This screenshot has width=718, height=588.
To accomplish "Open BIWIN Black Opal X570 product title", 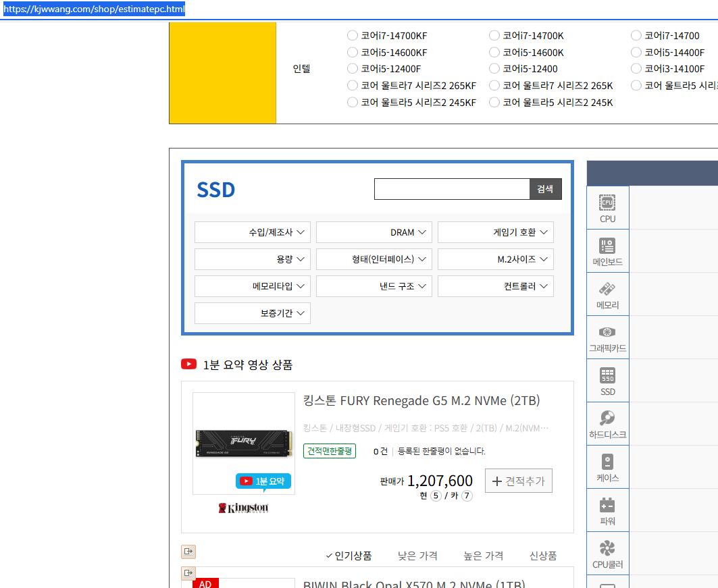I will coord(414,585).
